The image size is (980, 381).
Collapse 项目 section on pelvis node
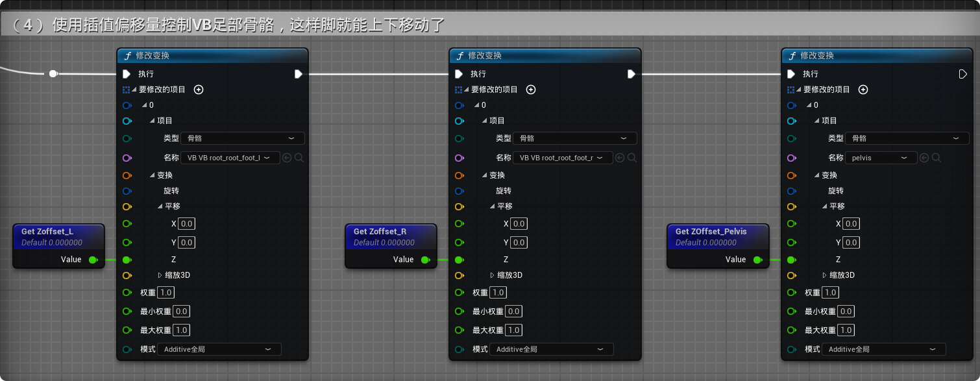coord(817,121)
